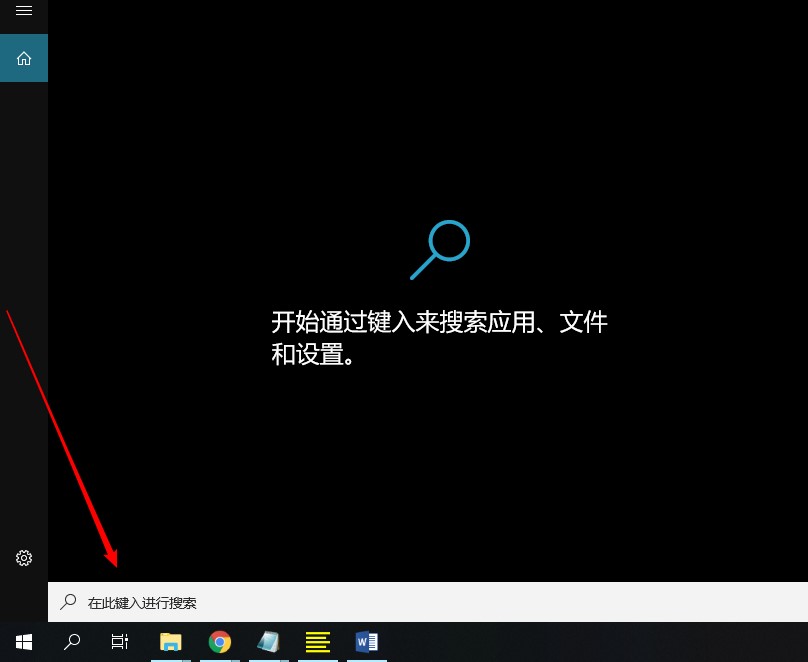Open search settings with the gear icon
Screen dimensions: 808x662
click(x=23, y=558)
